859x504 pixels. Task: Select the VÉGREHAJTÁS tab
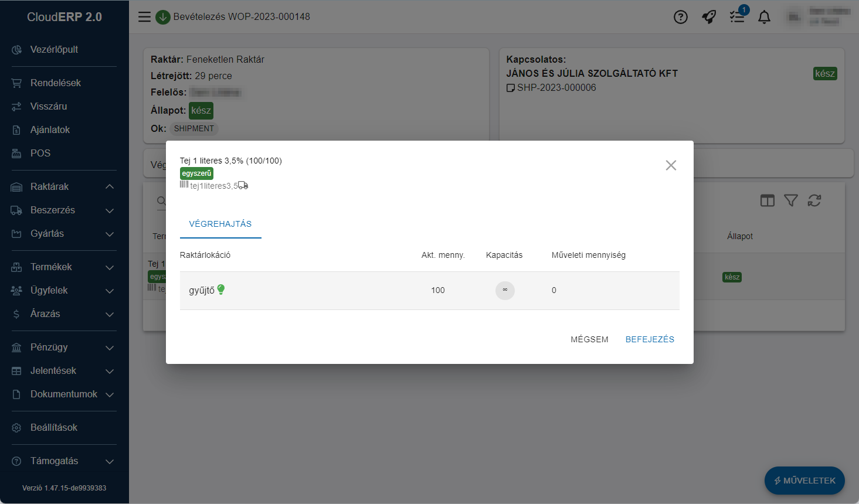tap(220, 224)
